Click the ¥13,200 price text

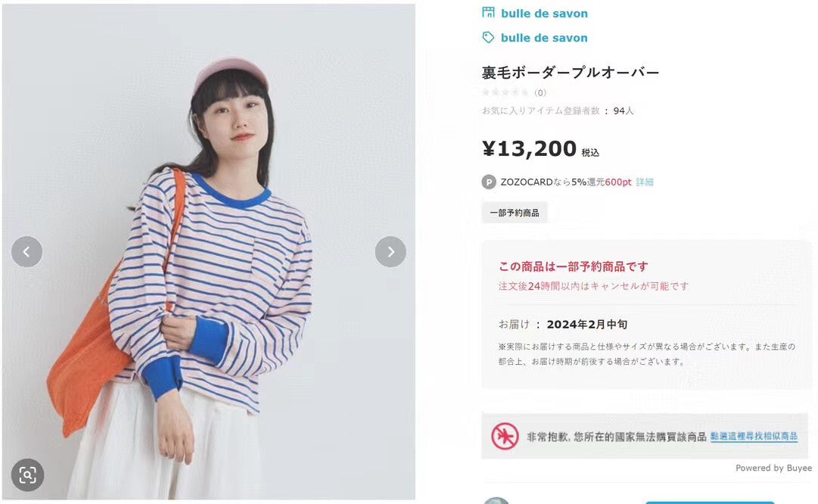[x=529, y=149]
